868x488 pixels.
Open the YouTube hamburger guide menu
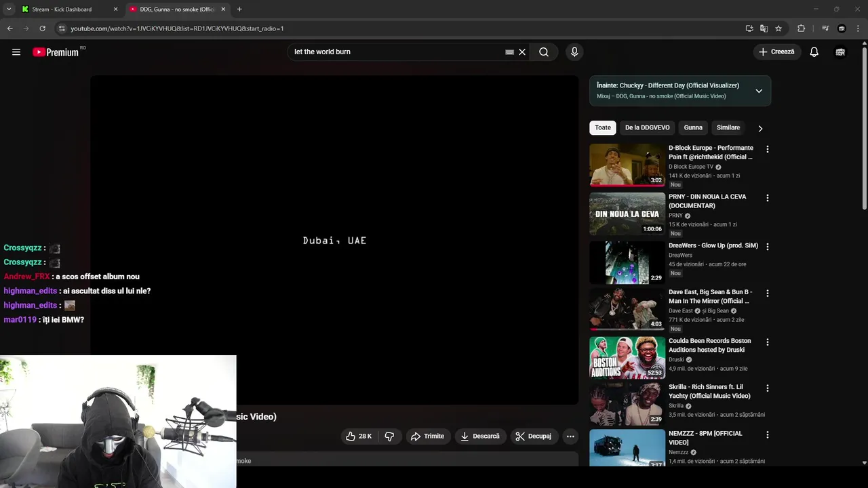pyautogui.click(x=16, y=52)
